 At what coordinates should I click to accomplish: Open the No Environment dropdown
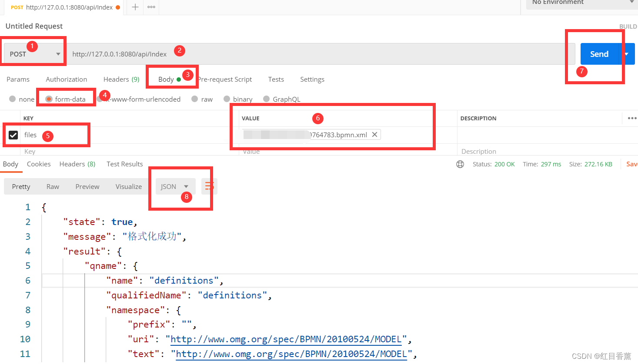581,3
